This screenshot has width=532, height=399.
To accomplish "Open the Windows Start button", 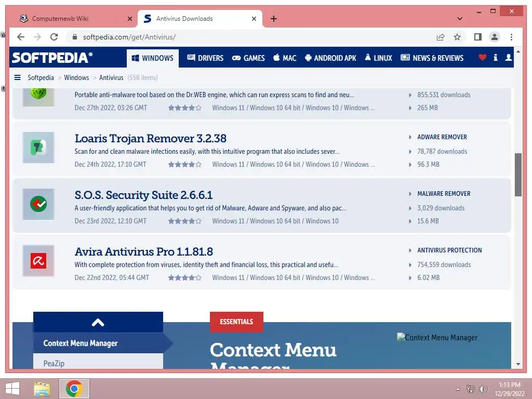I will pos(12,389).
